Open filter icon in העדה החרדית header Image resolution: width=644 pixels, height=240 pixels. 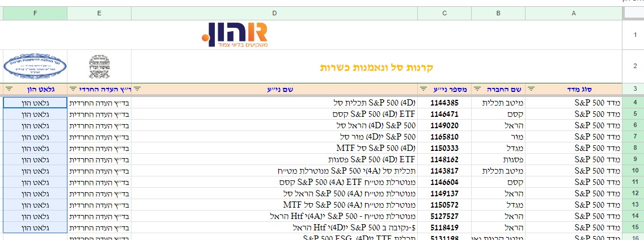pyautogui.click(x=73, y=89)
